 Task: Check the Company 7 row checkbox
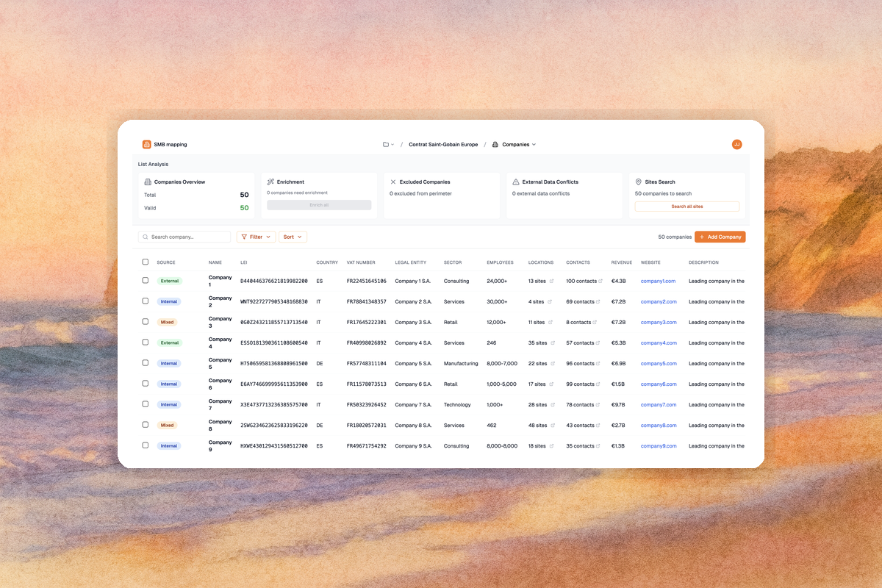[x=146, y=404]
